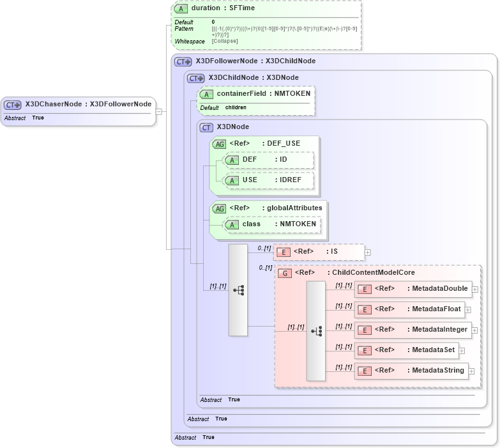Click the CT icon of X3DNode
This screenshot has height=448, width=500.
coord(206,128)
